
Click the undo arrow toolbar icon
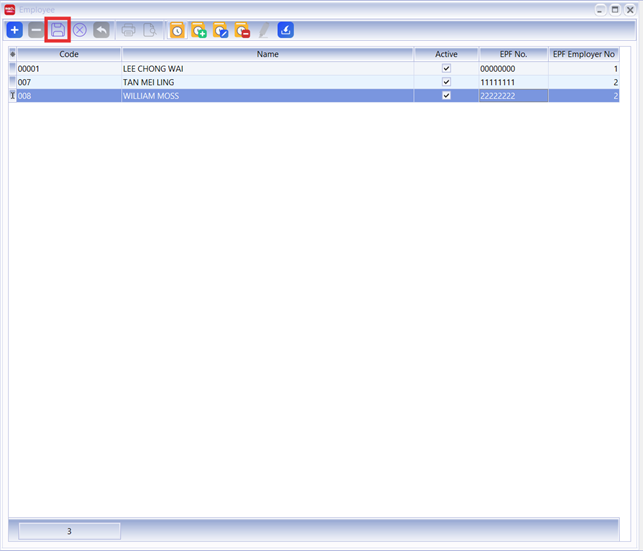pos(101,31)
